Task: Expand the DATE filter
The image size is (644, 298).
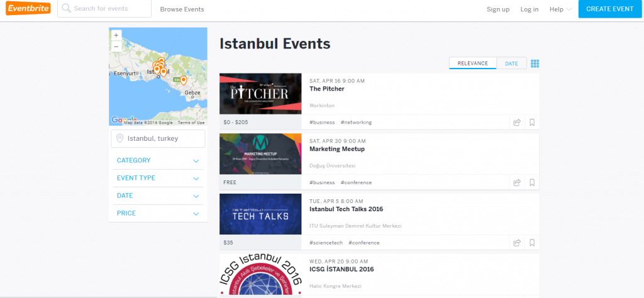Action: [158, 196]
